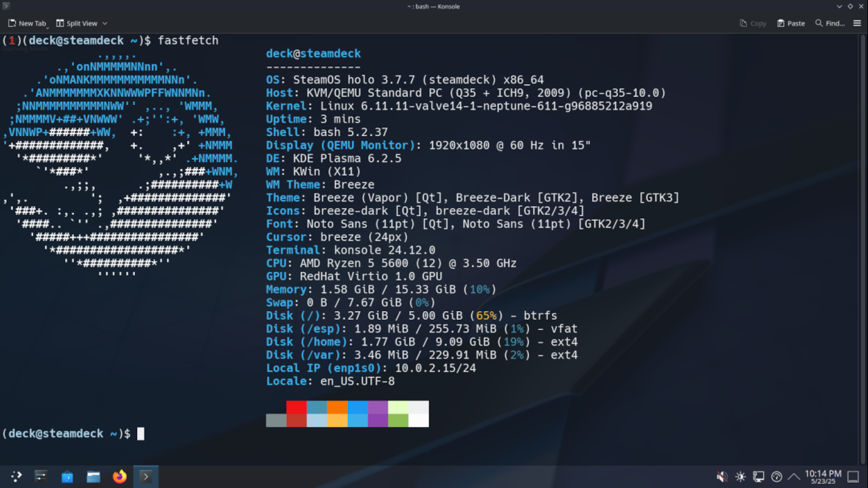Viewport: 868px width, 488px height.
Task: Click the question-mark tray icon
Action: coord(776,476)
